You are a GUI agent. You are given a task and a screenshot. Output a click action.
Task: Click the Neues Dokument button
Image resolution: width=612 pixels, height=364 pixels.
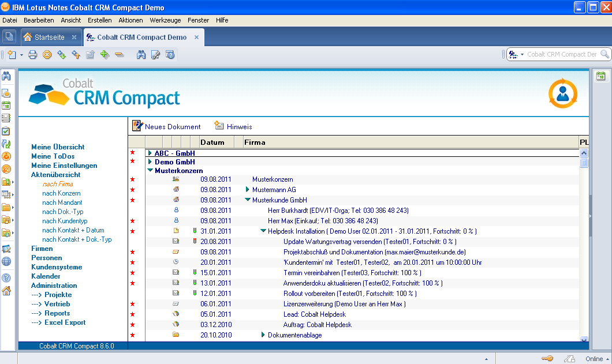(166, 126)
